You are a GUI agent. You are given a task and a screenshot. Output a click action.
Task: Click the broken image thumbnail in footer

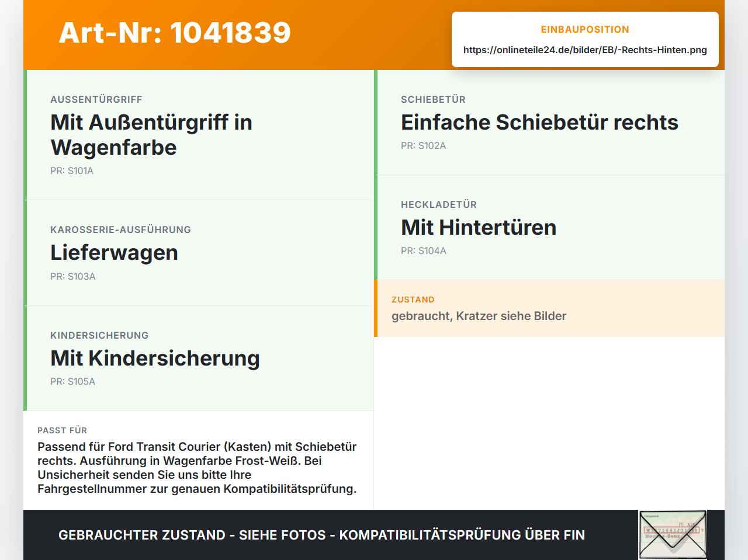[x=673, y=535]
